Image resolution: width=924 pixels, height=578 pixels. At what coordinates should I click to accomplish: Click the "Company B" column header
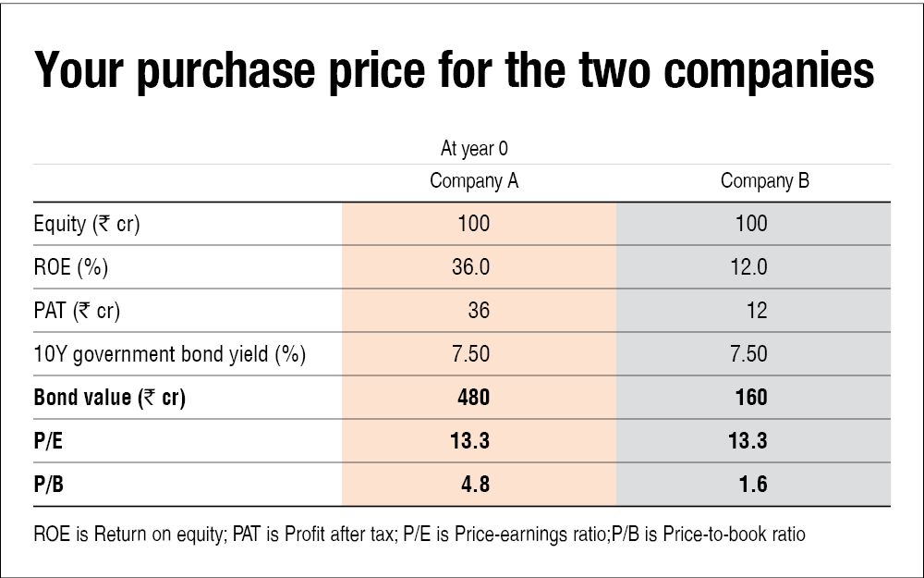[x=765, y=181]
